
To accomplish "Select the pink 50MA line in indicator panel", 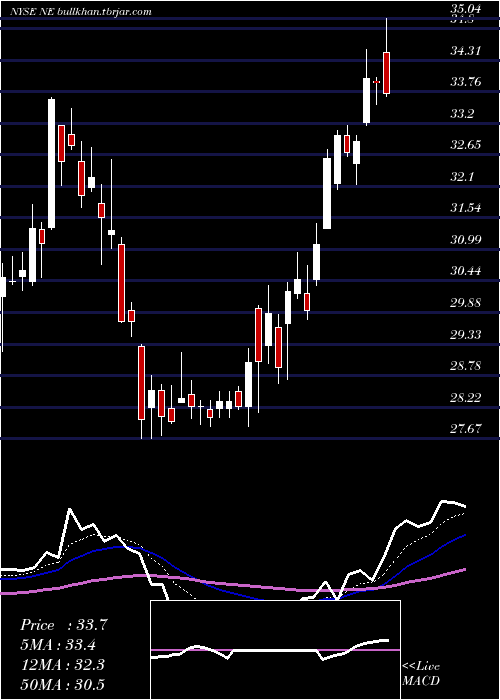I will pos(232,583).
